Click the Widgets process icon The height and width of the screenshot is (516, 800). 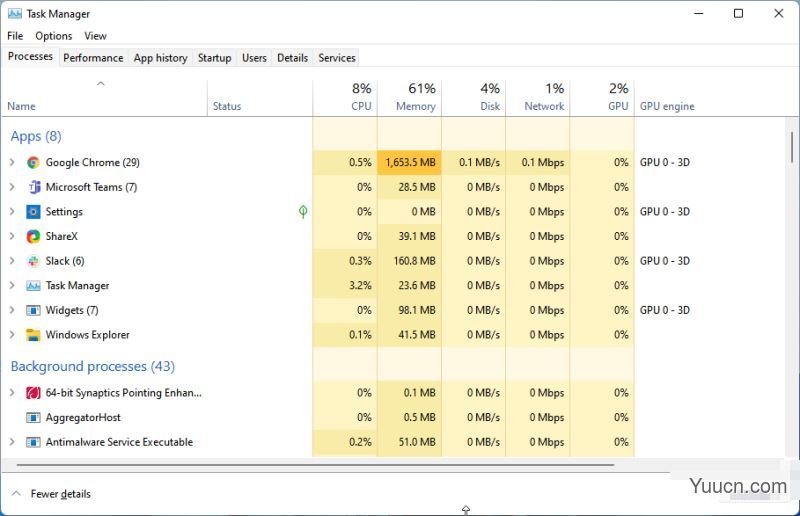[33, 310]
